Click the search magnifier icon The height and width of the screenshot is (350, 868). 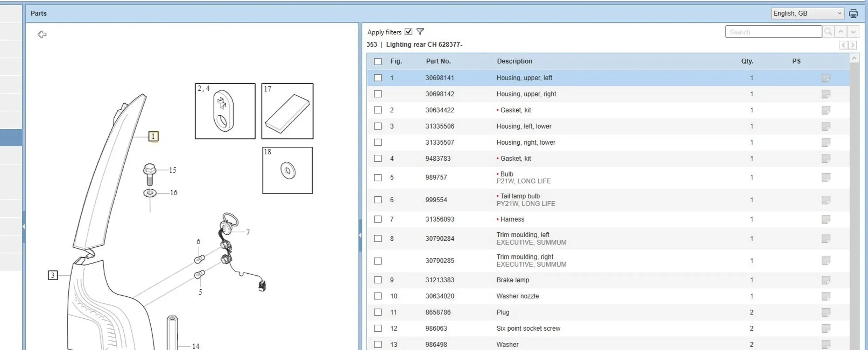pyautogui.click(x=828, y=32)
